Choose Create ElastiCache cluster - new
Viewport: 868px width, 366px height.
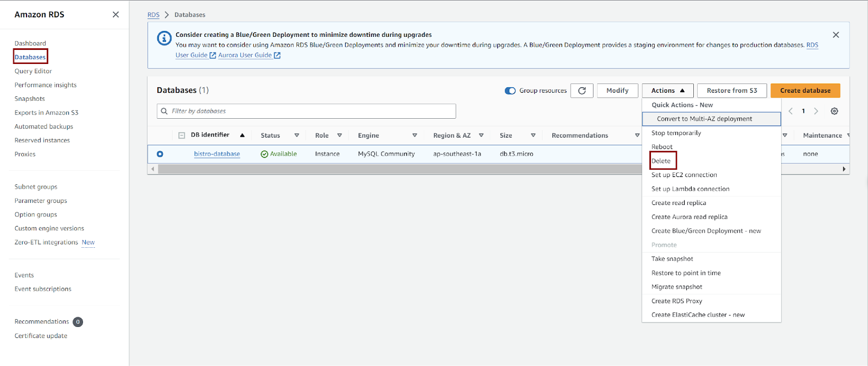click(x=698, y=315)
